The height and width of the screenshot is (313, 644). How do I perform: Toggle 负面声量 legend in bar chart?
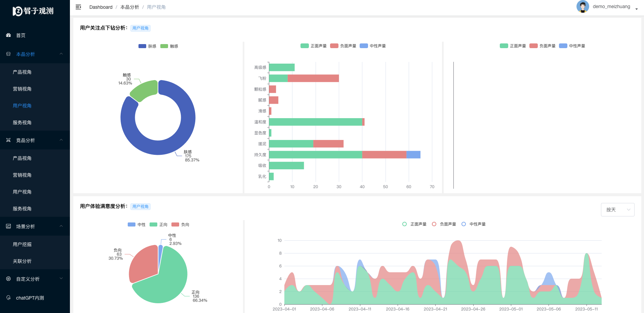click(x=343, y=46)
